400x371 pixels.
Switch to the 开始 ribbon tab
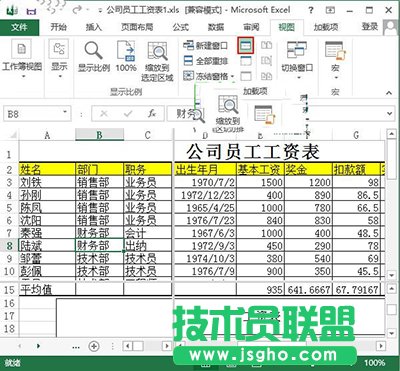pos(58,27)
